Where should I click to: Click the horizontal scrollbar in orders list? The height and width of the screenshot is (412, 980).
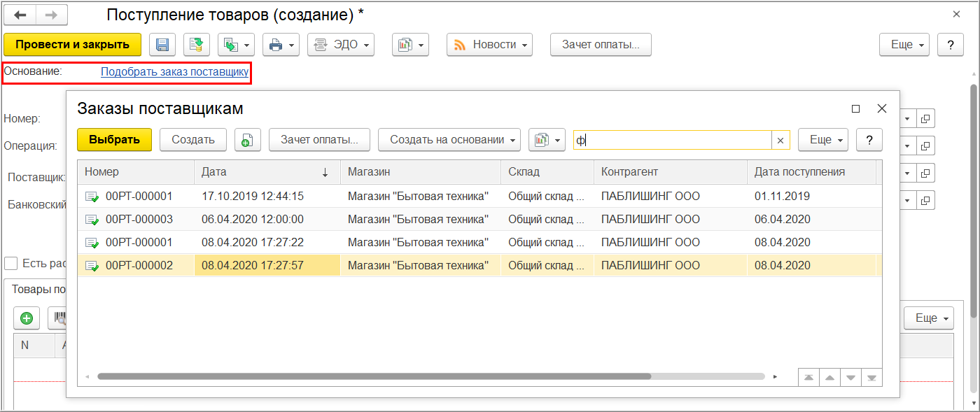374,376
